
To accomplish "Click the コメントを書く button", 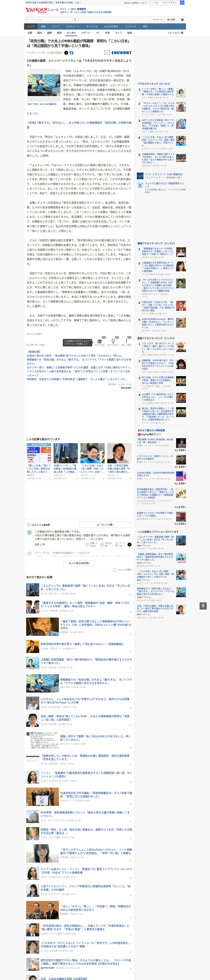I will click(105, 525).
